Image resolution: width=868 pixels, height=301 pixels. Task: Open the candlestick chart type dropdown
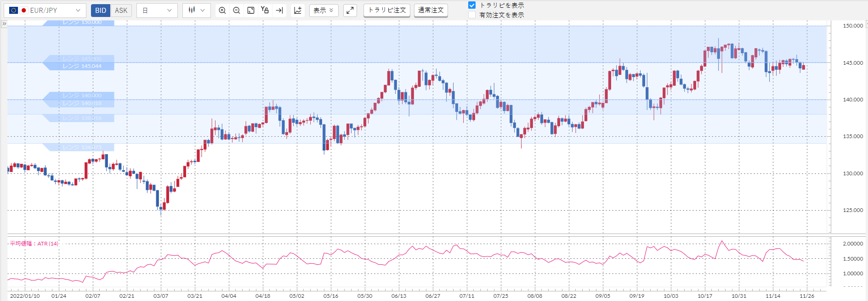[x=197, y=10]
